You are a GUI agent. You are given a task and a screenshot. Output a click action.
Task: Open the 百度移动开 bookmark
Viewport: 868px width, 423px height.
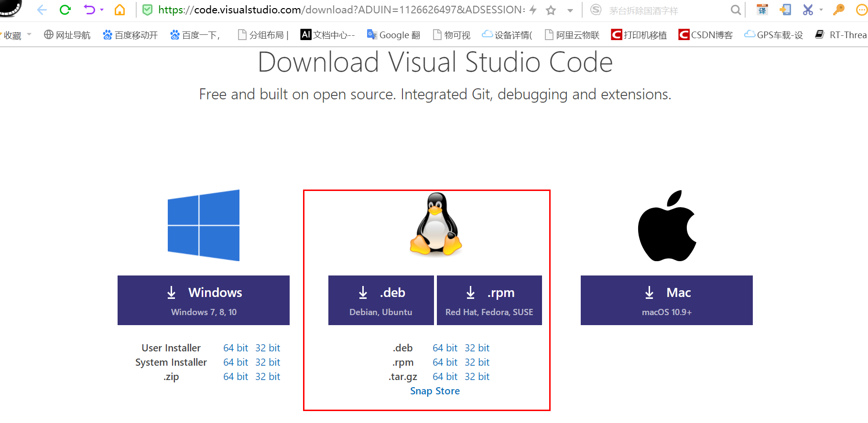(x=130, y=35)
